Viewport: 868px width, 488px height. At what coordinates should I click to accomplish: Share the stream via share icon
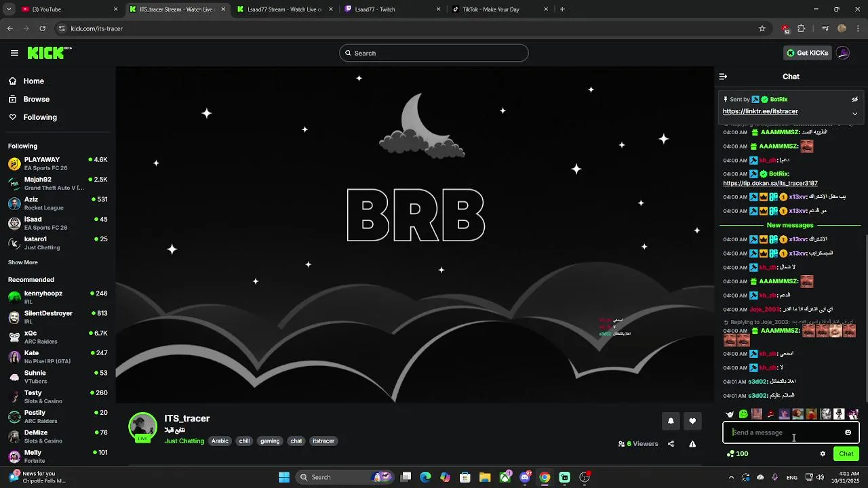tap(671, 444)
